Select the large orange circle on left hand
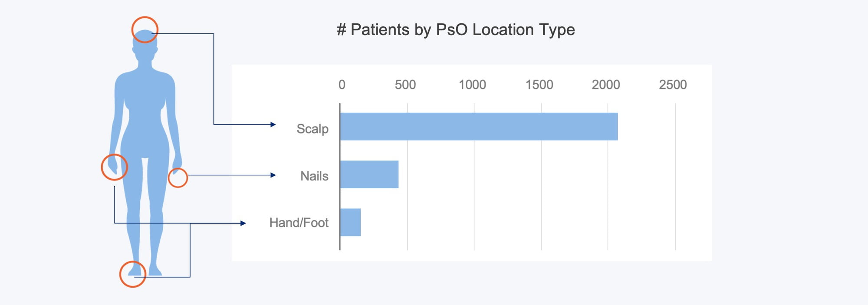The height and width of the screenshot is (305, 868). tap(114, 167)
